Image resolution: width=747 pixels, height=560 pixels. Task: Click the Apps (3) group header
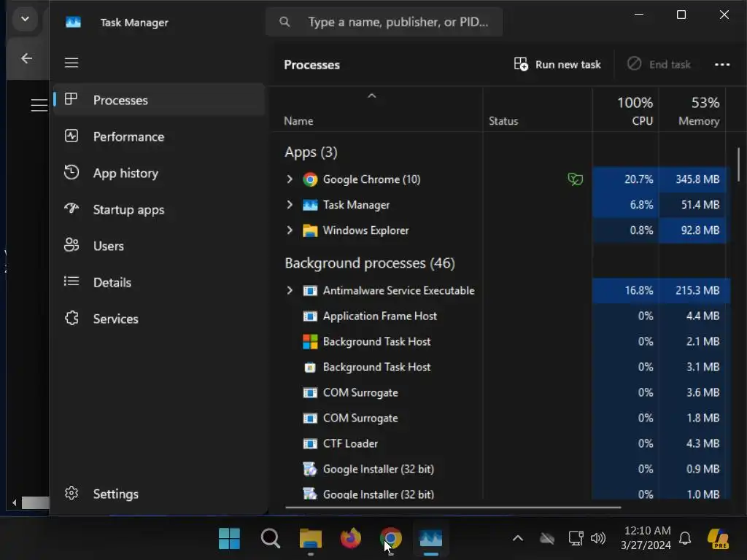[x=311, y=152]
